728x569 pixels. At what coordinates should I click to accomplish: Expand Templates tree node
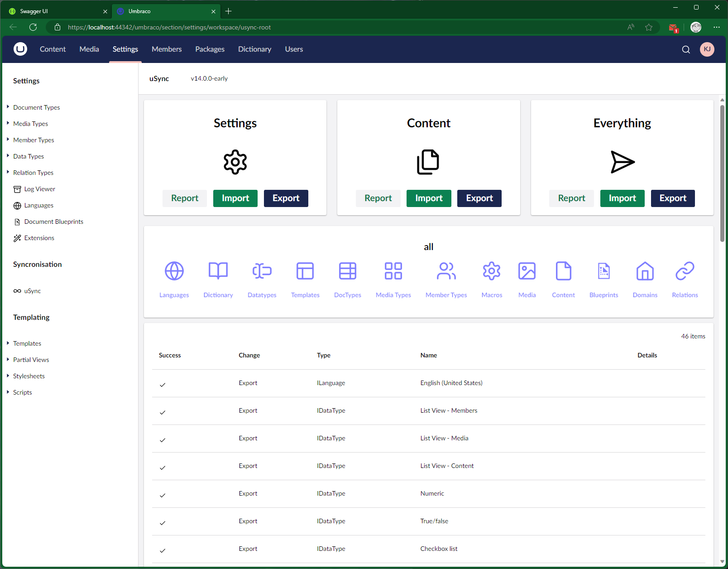(x=8, y=343)
